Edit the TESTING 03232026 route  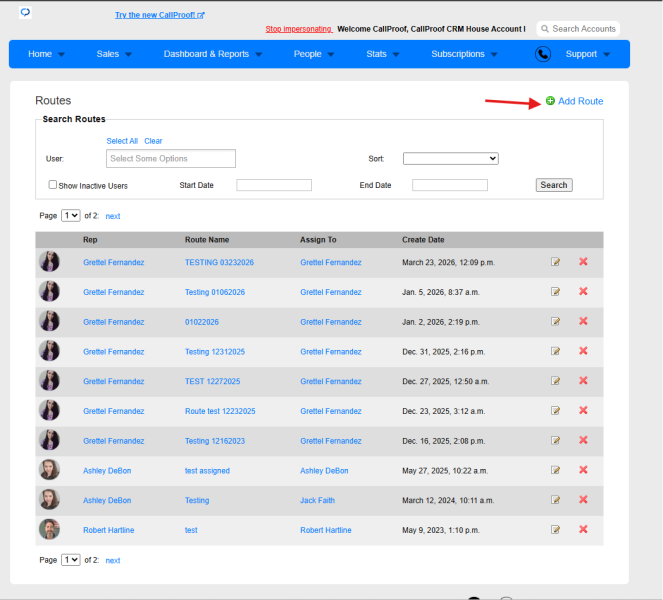pyautogui.click(x=555, y=262)
